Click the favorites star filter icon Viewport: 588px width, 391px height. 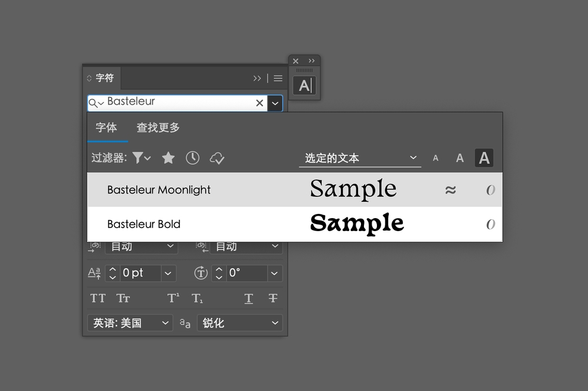(168, 158)
